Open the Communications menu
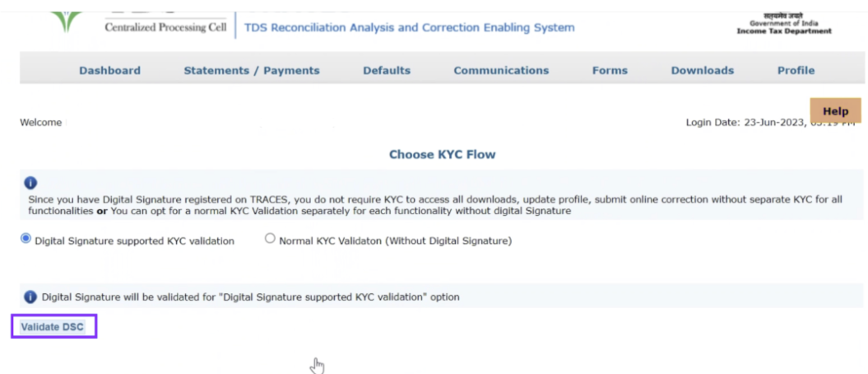 501,71
